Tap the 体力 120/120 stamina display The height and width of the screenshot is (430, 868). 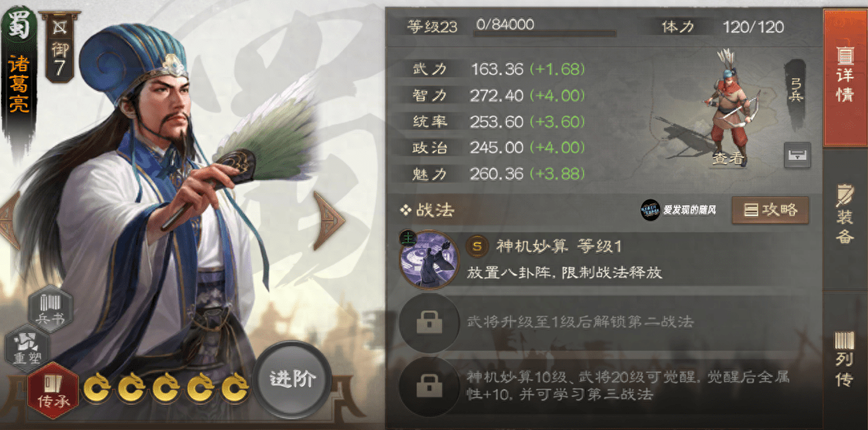[x=722, y=27]
